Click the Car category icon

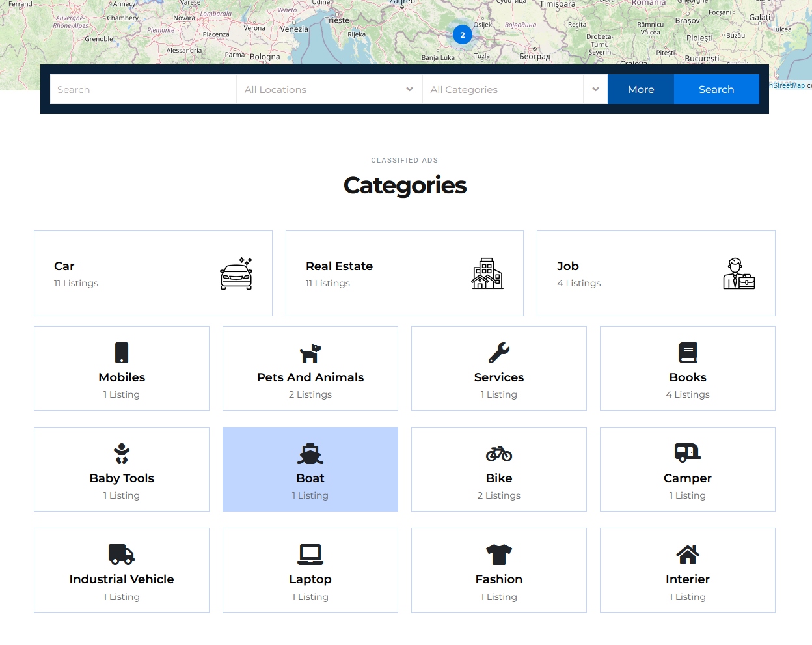coord(236,273)
